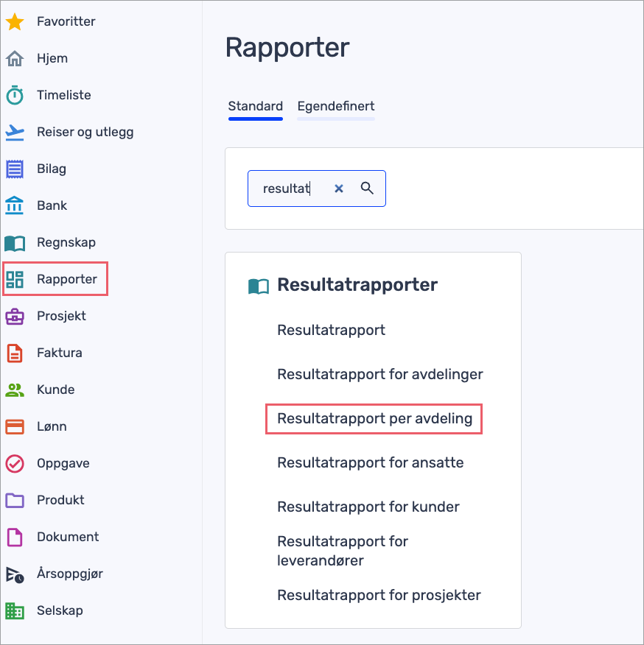Select the Standard tab
Image resolution: width=644 pixels, height=645 pixels.
[255, 106]
